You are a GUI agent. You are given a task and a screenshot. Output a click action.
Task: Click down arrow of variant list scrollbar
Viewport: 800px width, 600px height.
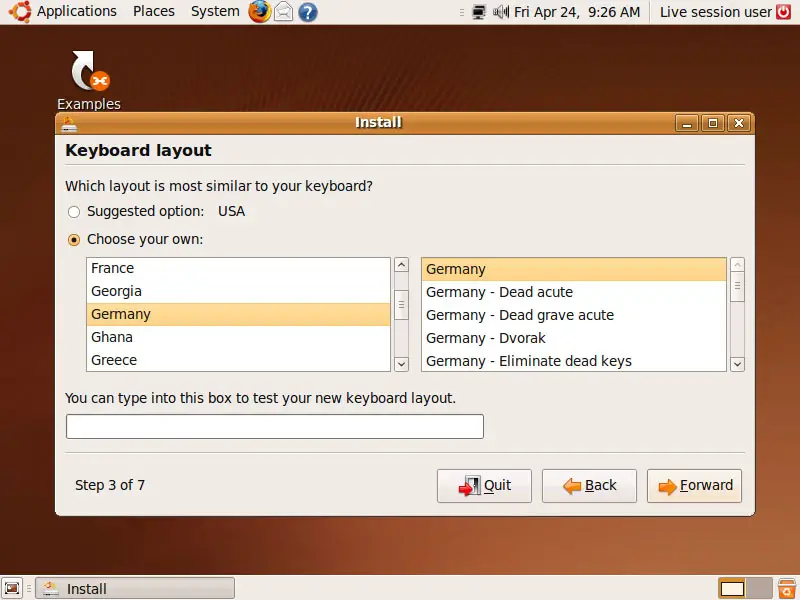click(737, 364)
